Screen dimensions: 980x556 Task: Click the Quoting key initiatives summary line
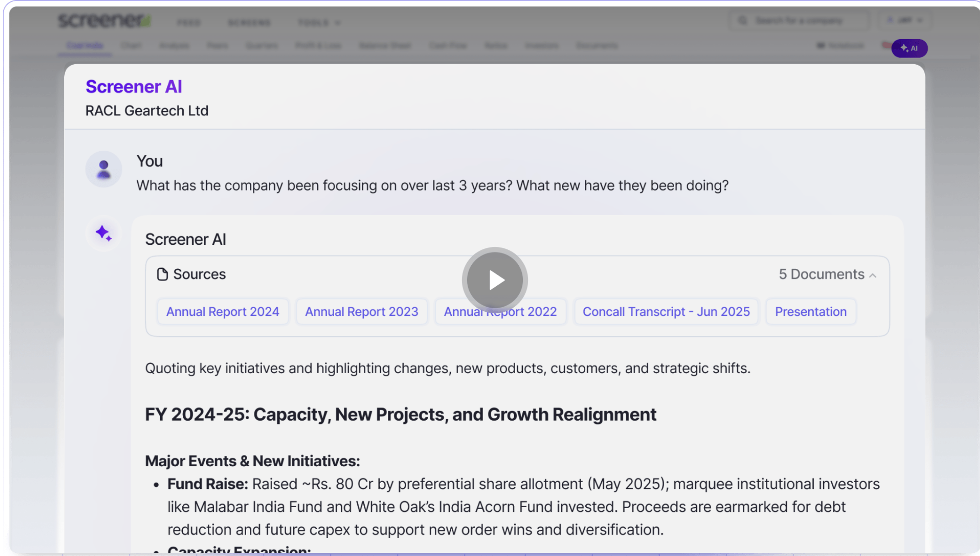click(448, 368)
